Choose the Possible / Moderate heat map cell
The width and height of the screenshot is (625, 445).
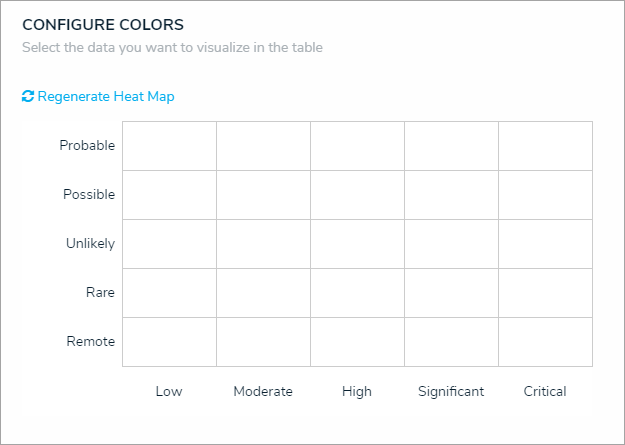pyautogui.click(x=263, y=195)
